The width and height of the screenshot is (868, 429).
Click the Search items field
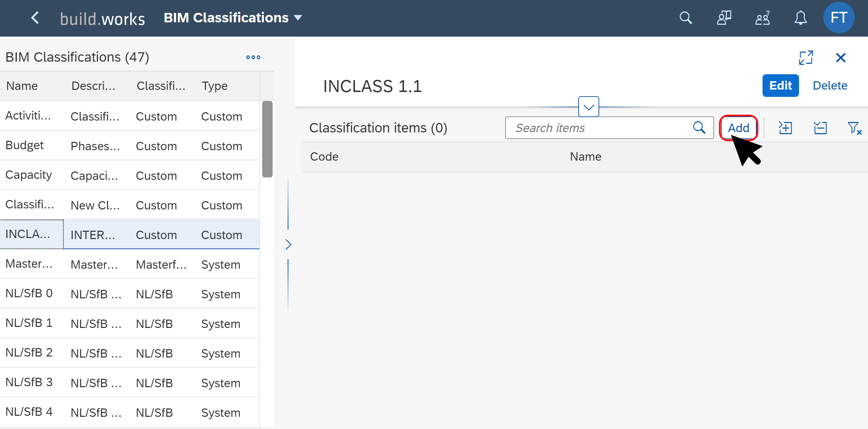point(599,128)
